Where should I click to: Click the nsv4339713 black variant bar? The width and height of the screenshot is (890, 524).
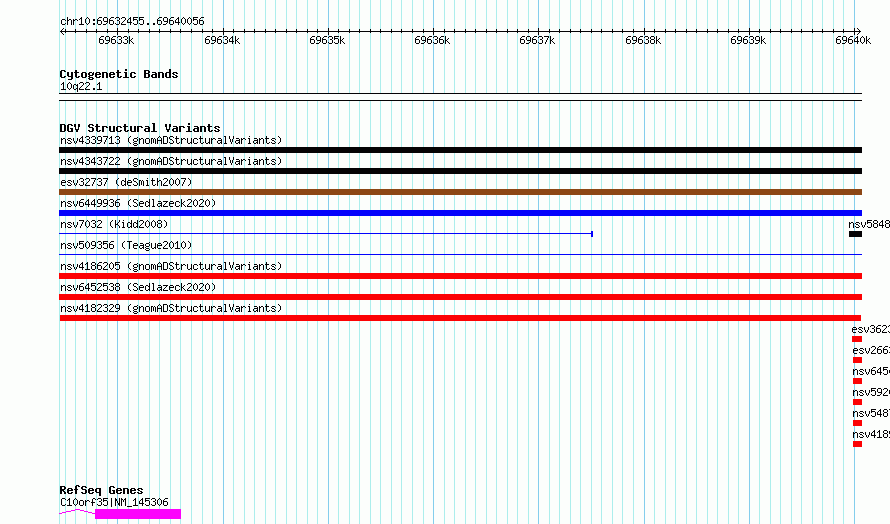coord(460,150)
